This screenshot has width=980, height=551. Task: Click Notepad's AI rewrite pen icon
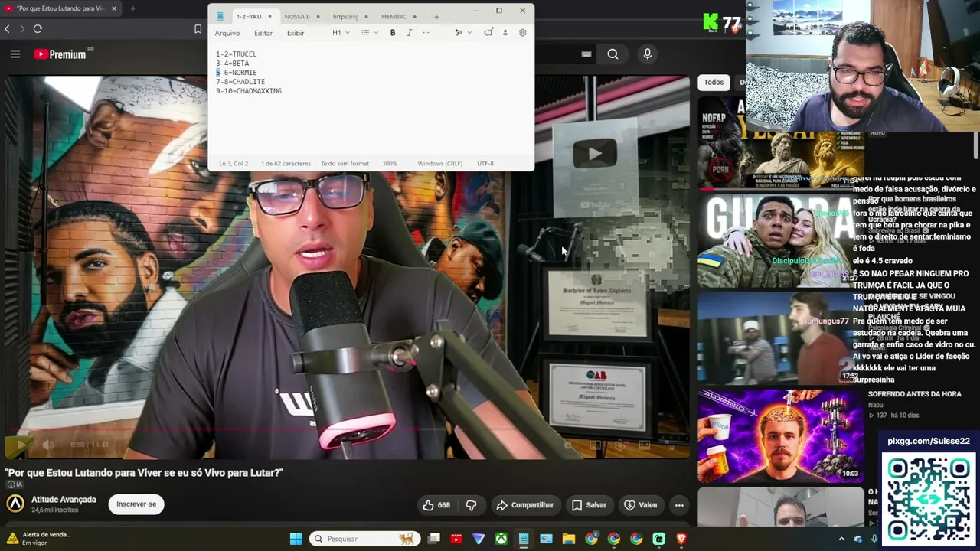click(x=458, y=33)
